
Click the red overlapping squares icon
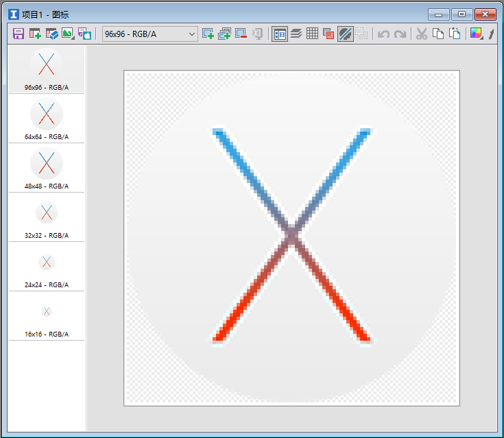[328, 34]
